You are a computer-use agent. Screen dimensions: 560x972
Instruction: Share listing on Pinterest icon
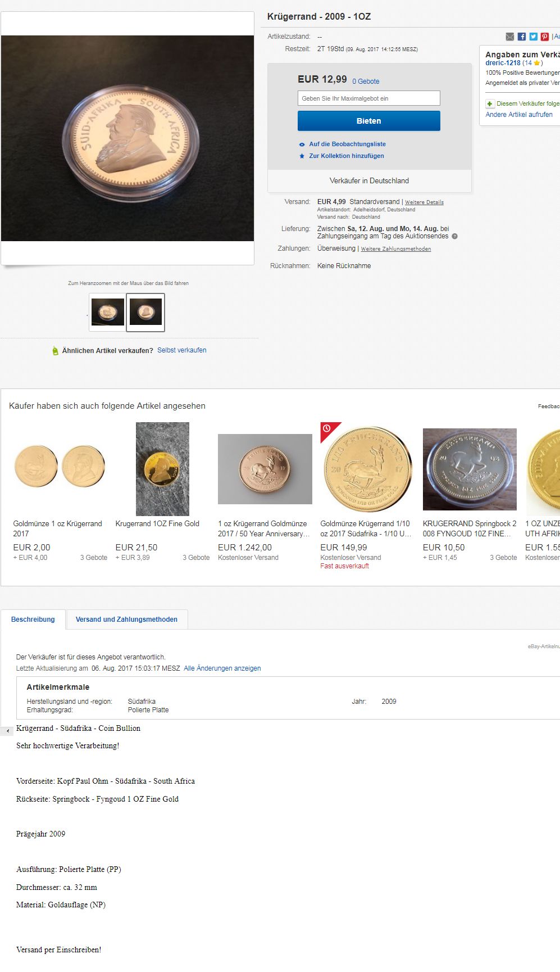(x=545, y=37)
